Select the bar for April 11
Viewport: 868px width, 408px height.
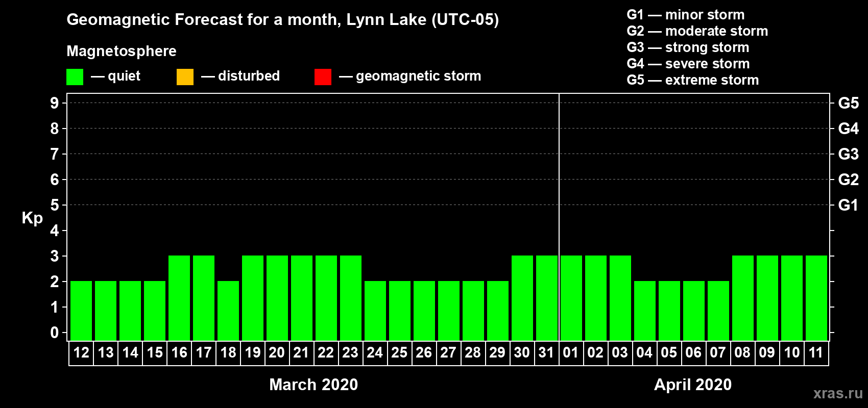(816, 298)
